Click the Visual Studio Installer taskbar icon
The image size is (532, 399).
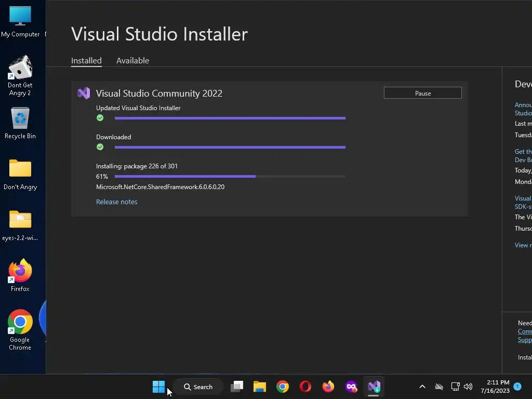[x=374, y=387]
